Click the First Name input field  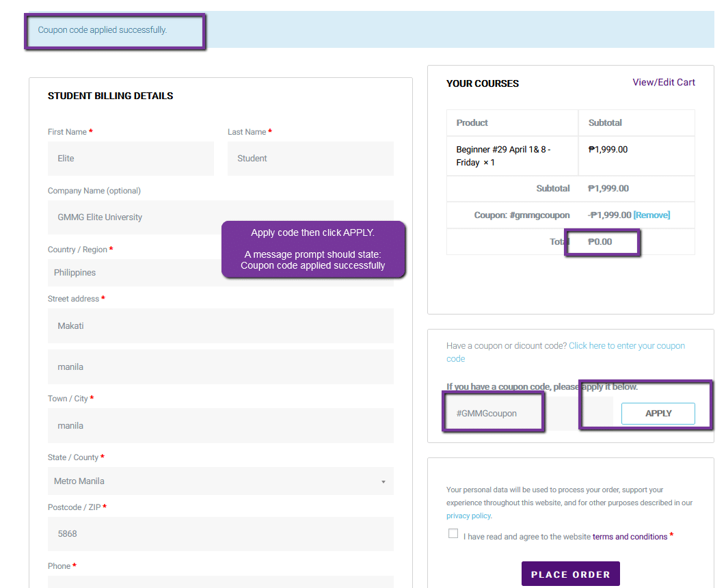(131, 159)
